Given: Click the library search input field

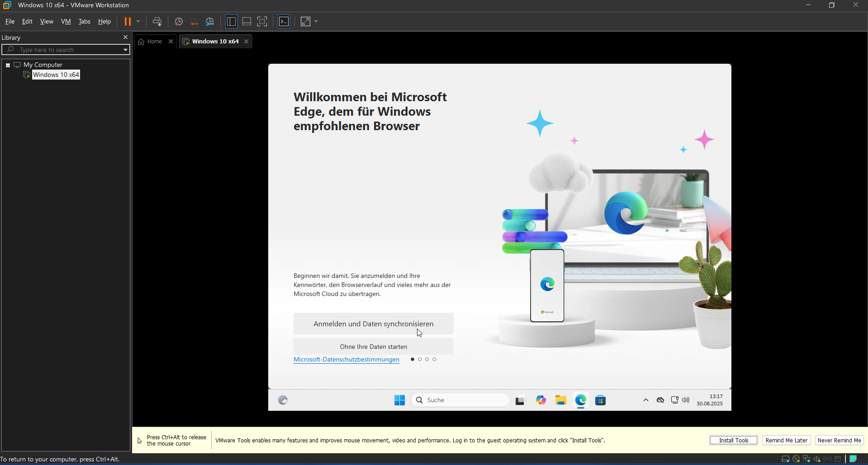Looking at the screenshot, I should point(63,50).
